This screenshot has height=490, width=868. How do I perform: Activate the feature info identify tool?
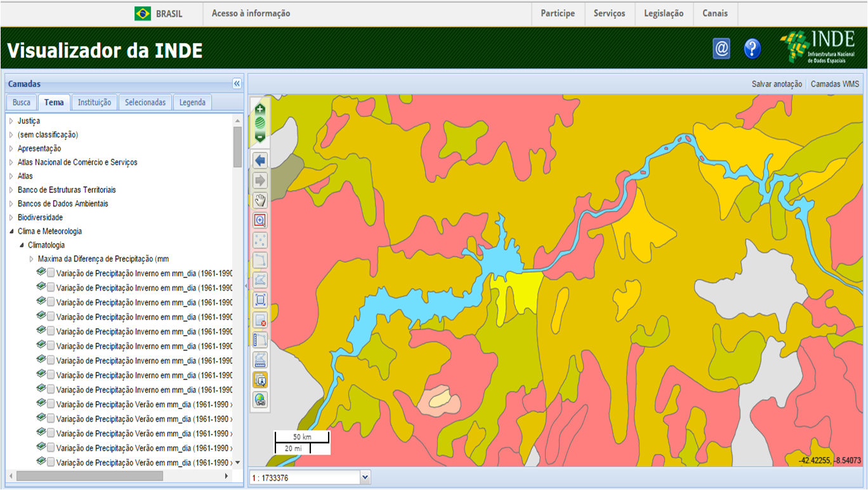260,380
